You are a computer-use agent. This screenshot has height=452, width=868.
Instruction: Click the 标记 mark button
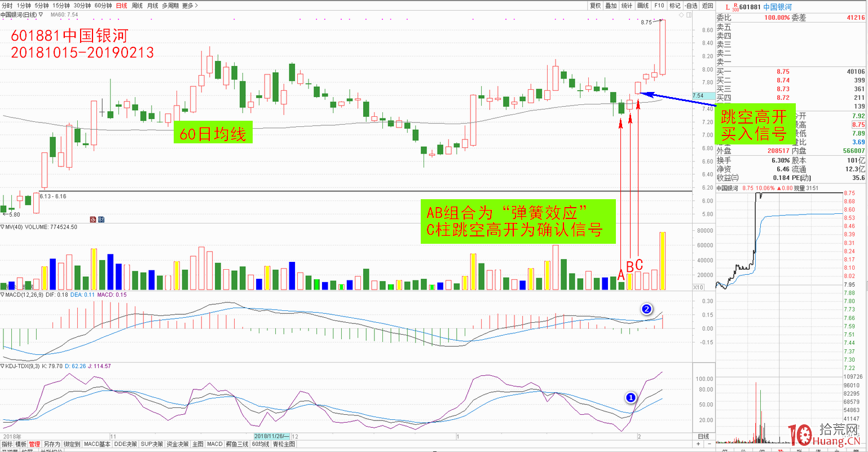675,6
